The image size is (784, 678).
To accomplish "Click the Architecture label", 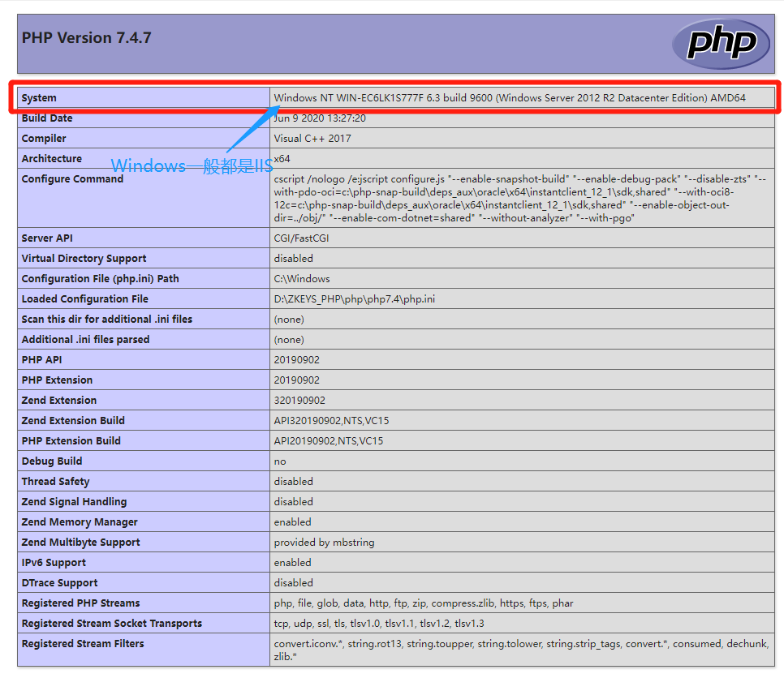I will [51, 159].
